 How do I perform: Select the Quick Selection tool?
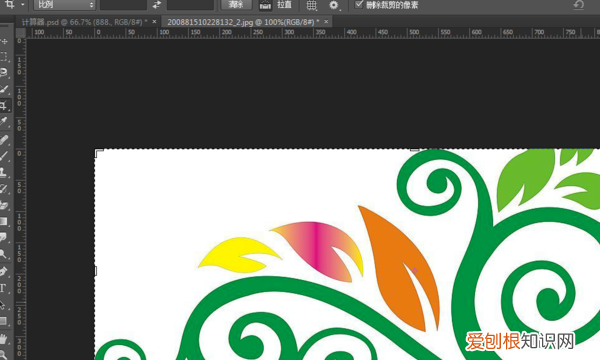4,89
